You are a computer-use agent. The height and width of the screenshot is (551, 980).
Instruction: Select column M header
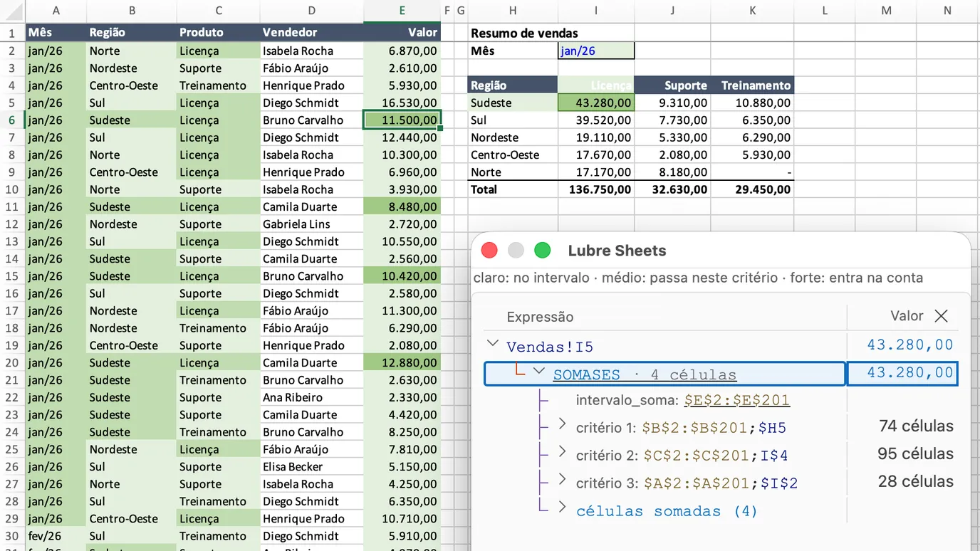click(x=886, y=11)
